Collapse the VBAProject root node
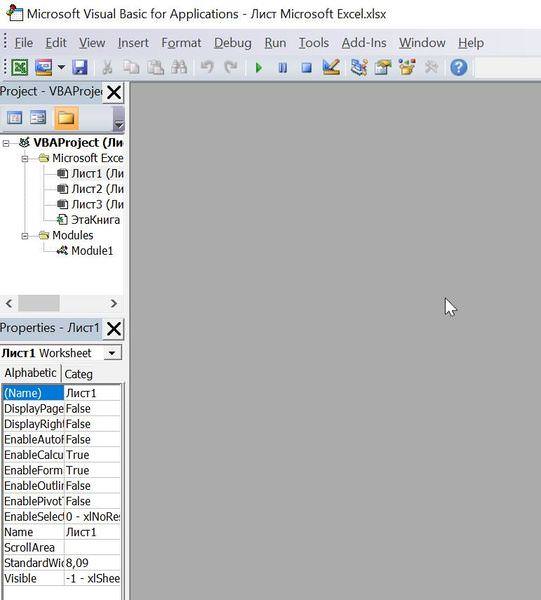 [x=6, y=143]
